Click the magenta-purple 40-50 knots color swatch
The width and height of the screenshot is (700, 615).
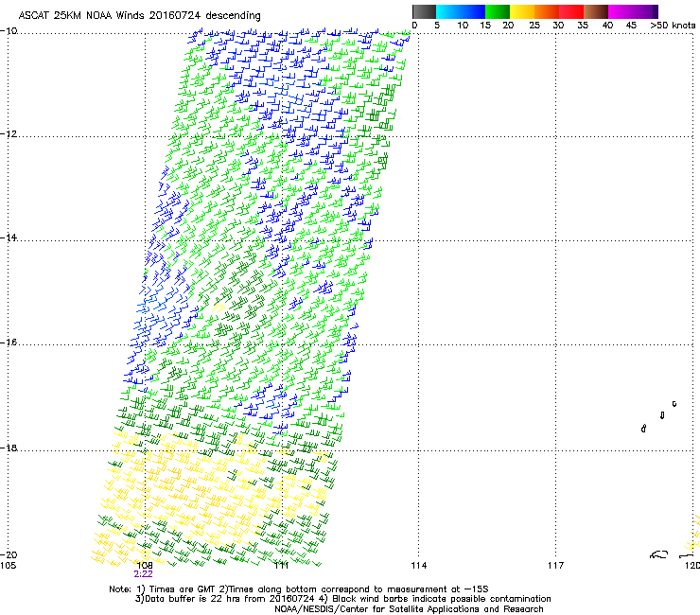pyautogui.click(x=633, y=11)
